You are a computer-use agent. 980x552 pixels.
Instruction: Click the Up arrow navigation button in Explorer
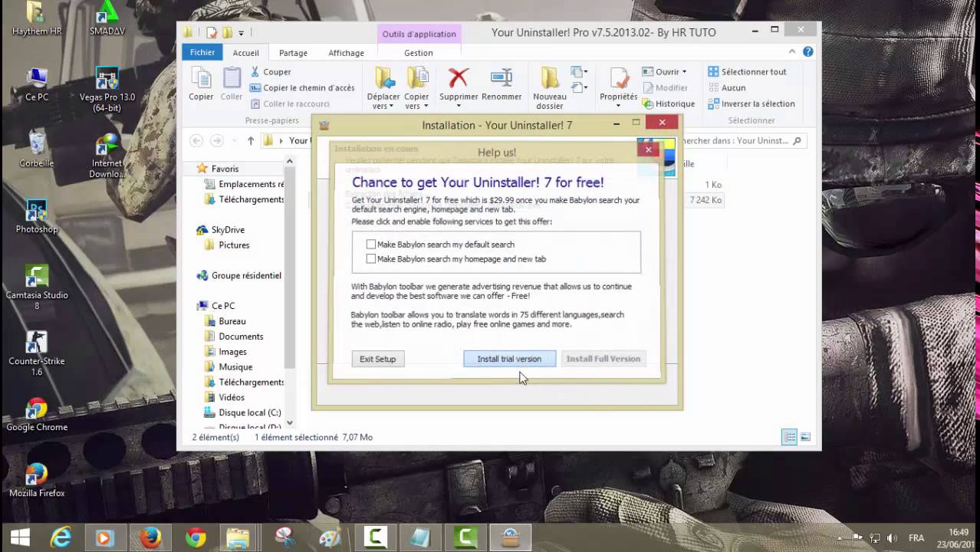pyautogui.click(x=251, y=140)
